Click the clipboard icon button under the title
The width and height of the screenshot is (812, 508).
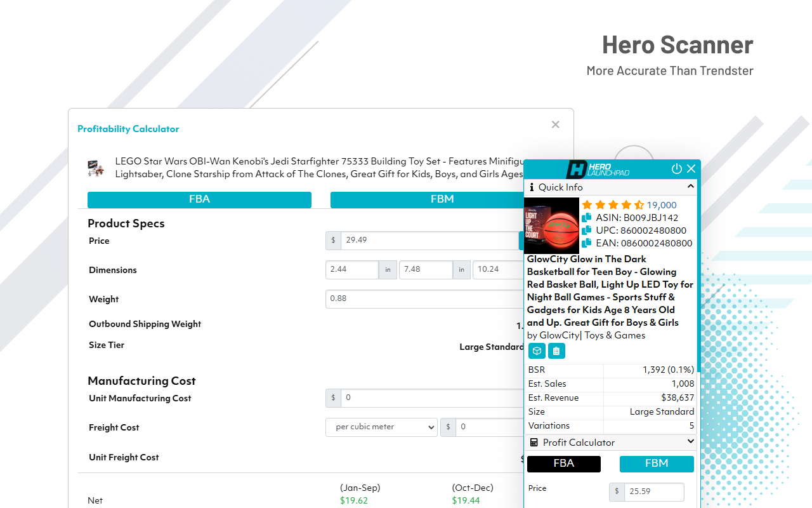click(556, 351)
